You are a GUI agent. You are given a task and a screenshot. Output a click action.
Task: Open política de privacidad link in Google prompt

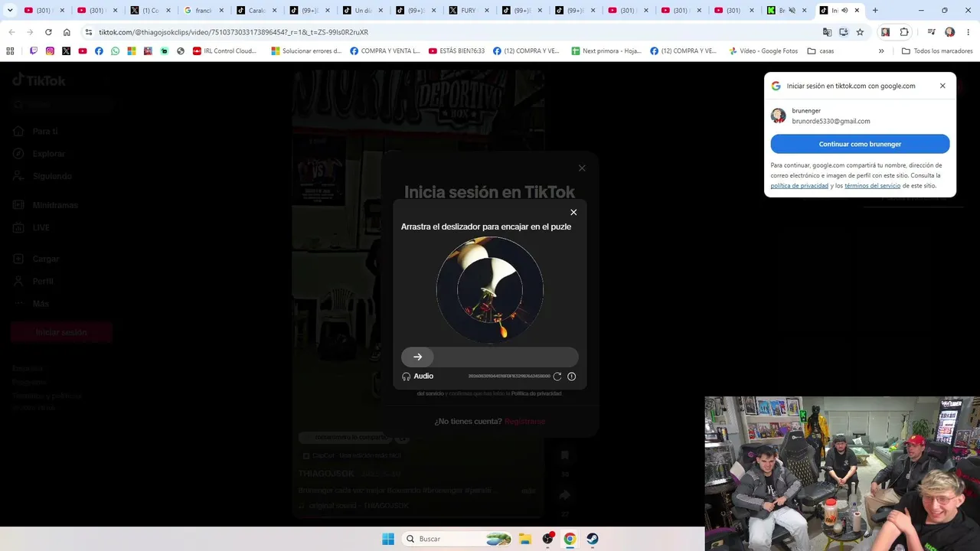[x=799, y=186]
